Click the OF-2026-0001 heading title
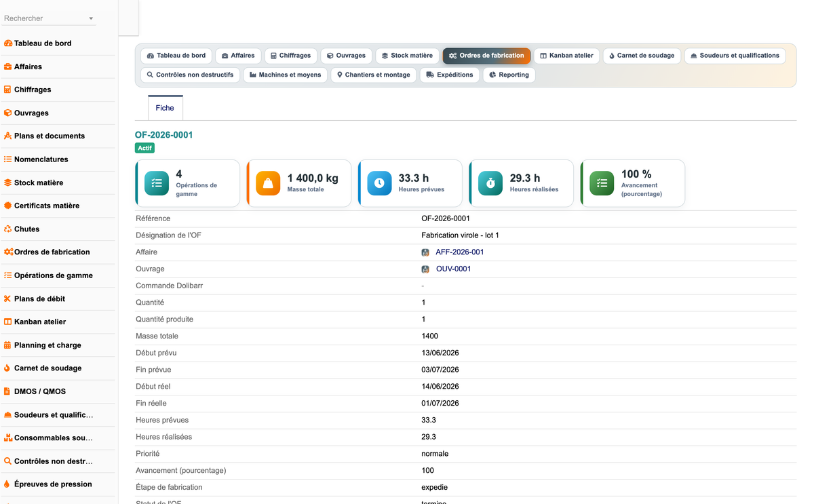The height and width of the screenshot is (504, 814). point(164,135)
